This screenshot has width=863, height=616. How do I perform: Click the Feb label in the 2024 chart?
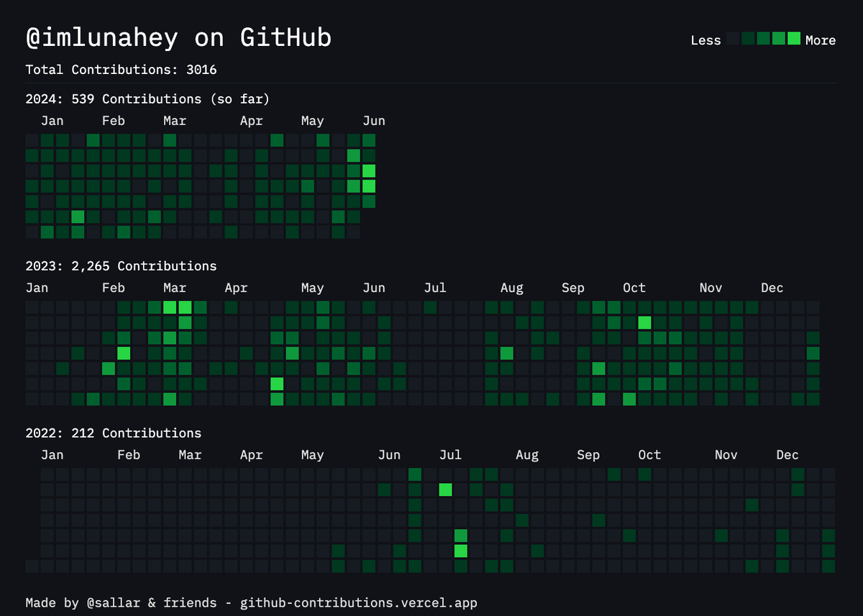pos(114,121)
